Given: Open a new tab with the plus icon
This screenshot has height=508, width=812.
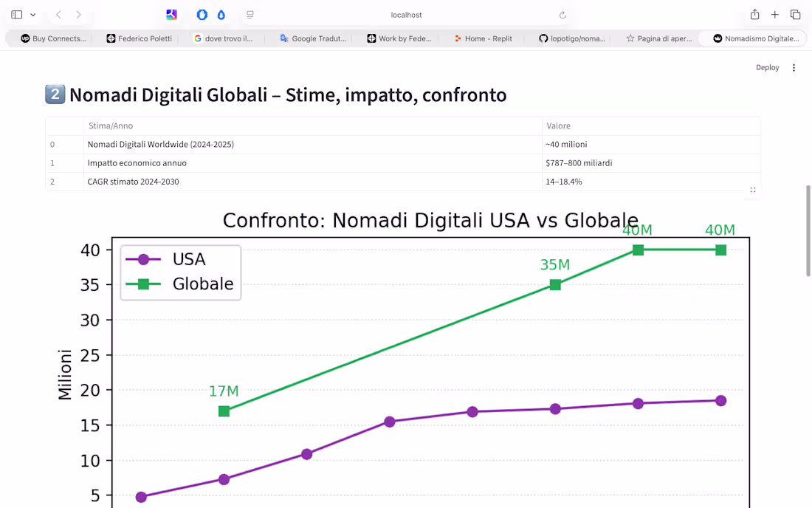Looking at the screenshot, I should point(774,14).
